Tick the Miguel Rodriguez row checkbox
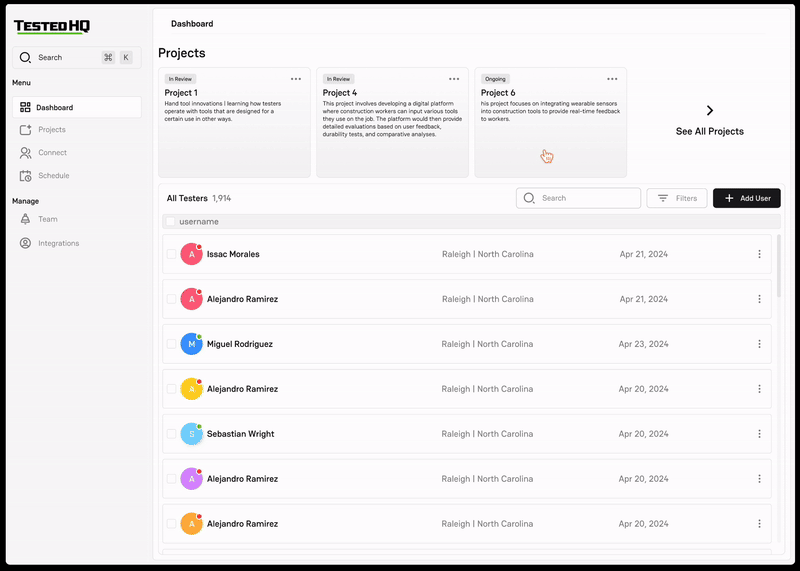 [x=171, y=344]
